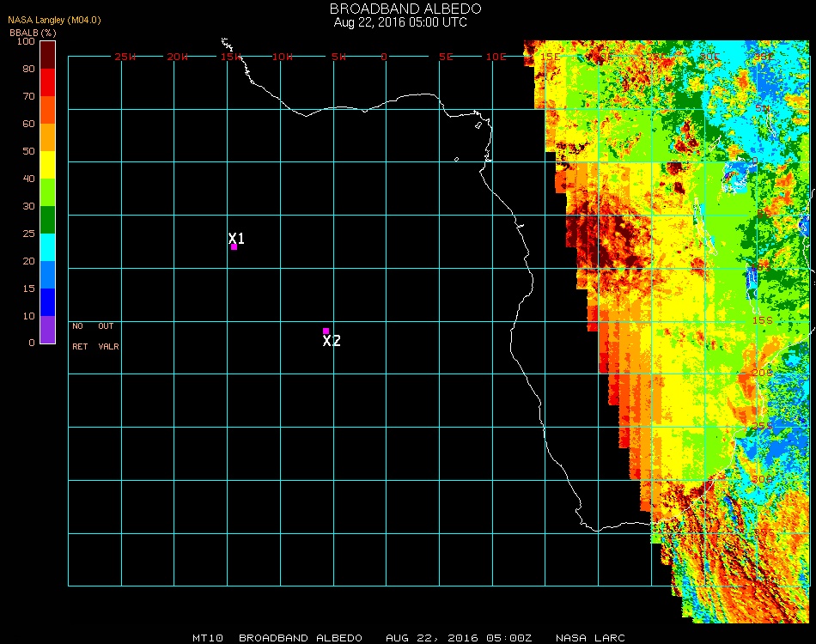Click the OUT VALR legend label
The height and width of the screenshot is (644, 816).
[107, 337]
